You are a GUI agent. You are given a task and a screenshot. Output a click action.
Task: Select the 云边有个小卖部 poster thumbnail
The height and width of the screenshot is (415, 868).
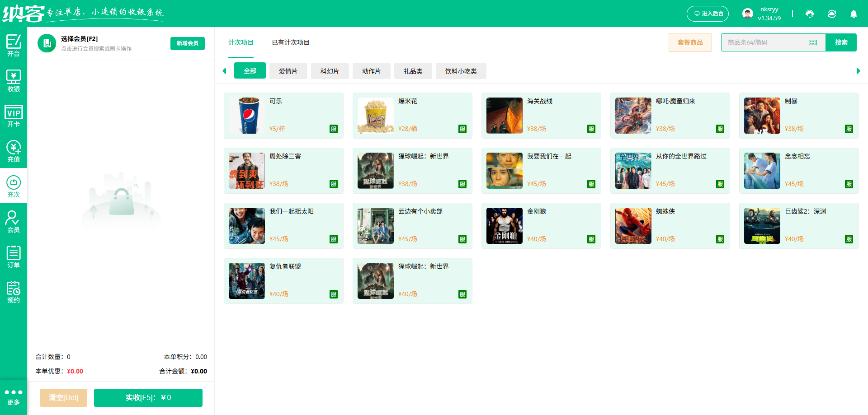[x=376, y=226]
